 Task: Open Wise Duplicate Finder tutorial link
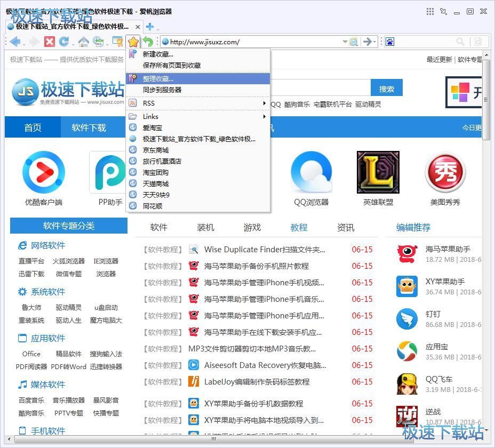click(x=265, y=250)
